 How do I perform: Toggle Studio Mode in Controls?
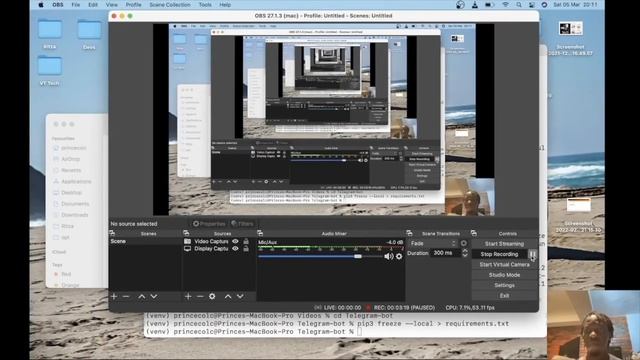tap(504, 275)
